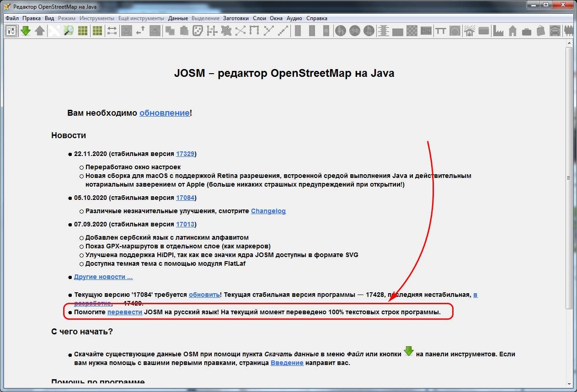The image size is (577, 392).
Task: Click the magnifier search icon in toolbar
Action: click(69, 31)
